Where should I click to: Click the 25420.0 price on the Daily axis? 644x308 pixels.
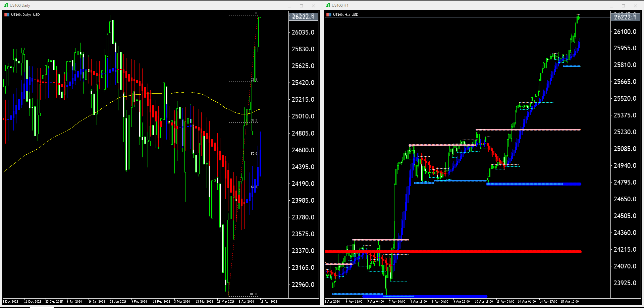[303, 83]
